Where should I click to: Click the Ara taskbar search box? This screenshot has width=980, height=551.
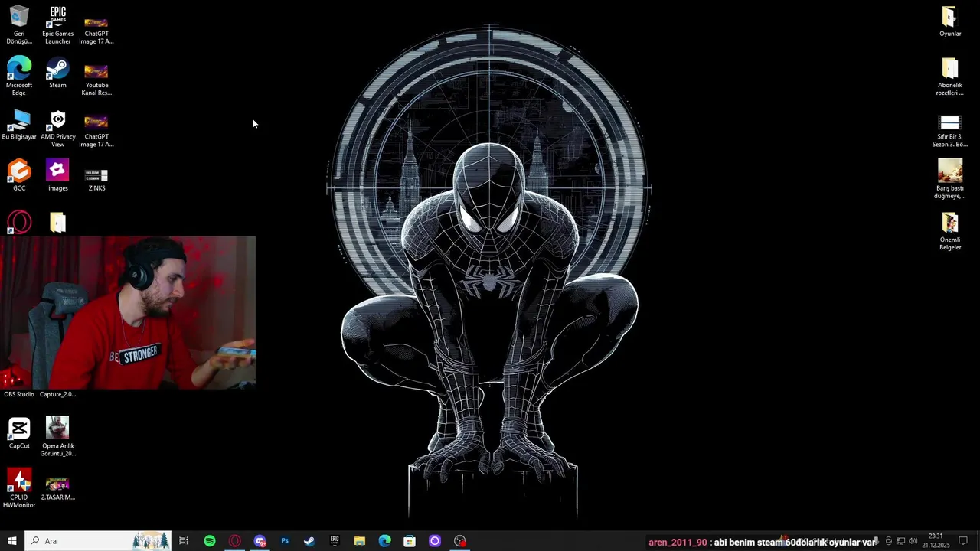[98, 541]
